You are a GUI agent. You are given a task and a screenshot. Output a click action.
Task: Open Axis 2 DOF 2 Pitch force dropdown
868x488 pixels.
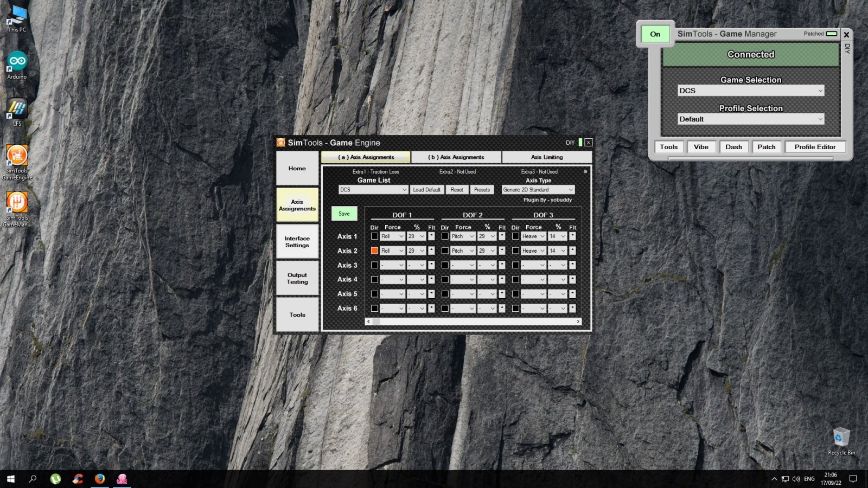(463, 251)
